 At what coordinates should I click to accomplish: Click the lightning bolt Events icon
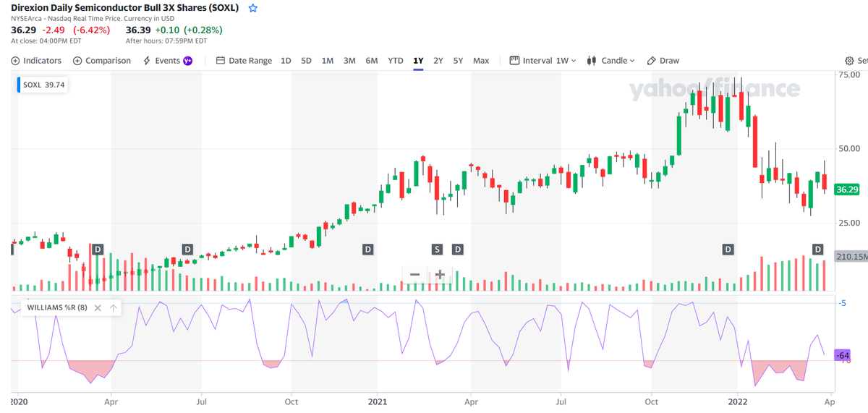click(147, 61)
